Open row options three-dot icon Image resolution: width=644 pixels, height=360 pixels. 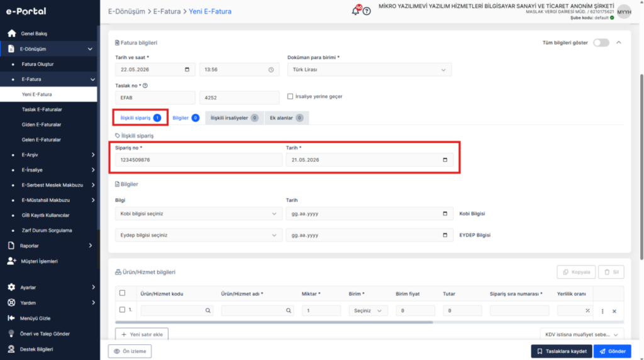pyautogui.click(x=602, y=311)
